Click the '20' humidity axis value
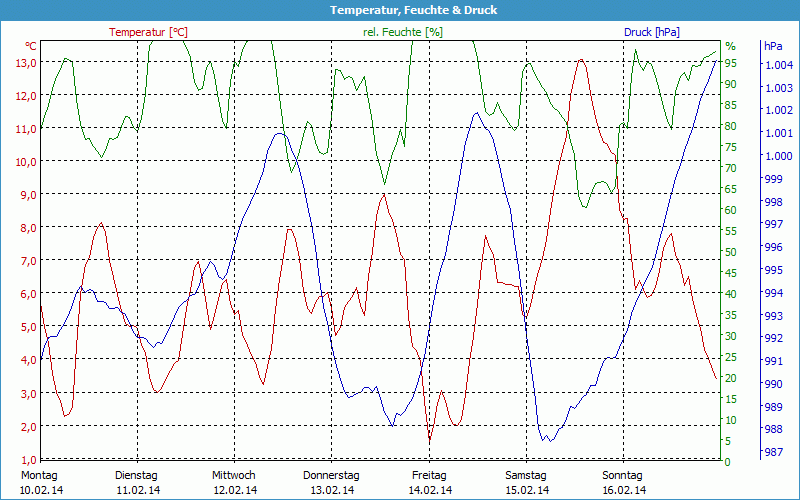 (731, 378)
